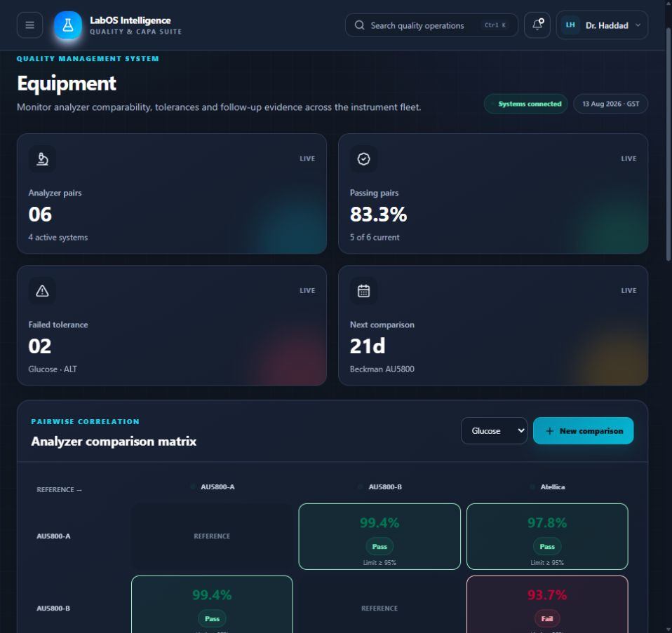
Task: Open the hamburger navigation menu
Action: [29, 25]
